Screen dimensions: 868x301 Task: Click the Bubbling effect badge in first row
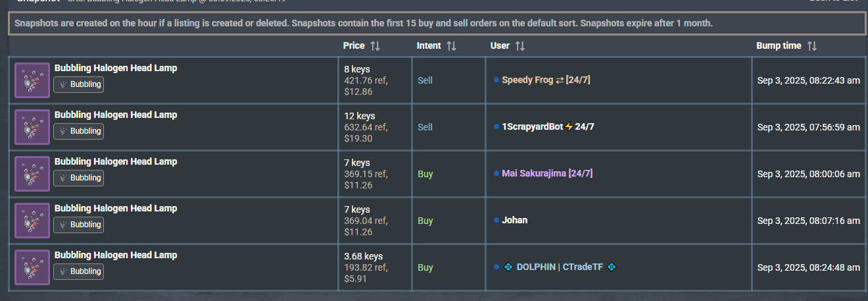[79, 84]
